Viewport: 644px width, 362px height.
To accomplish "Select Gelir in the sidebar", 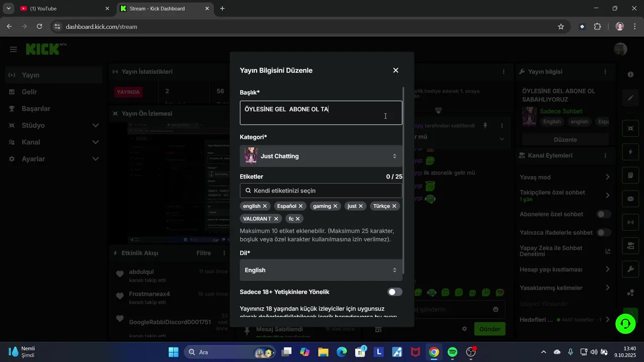I will point(54,92).
